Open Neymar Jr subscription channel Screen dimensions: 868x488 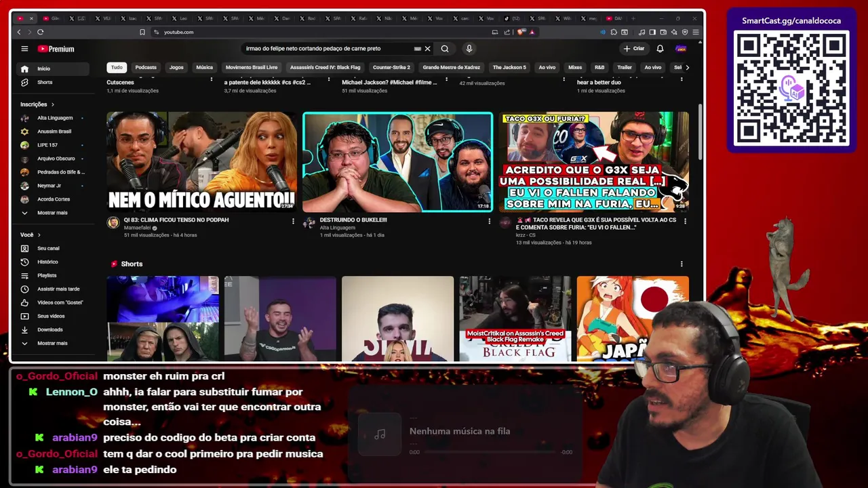click(x=53, y=186)
